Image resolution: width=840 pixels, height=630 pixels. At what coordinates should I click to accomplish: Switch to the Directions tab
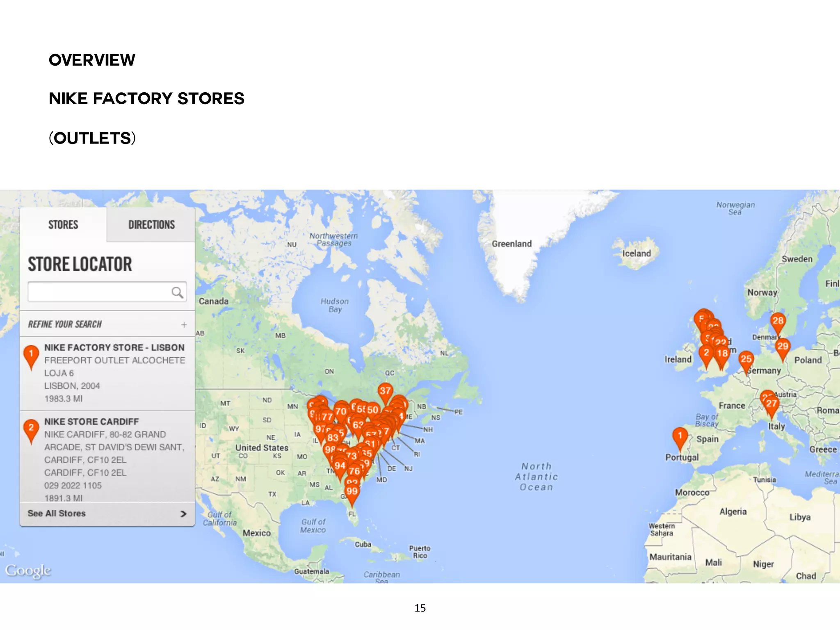(151, 225)
